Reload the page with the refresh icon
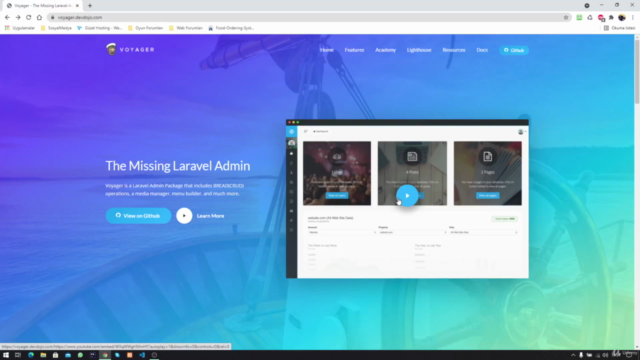640x360 pixels. click(29, 18)
